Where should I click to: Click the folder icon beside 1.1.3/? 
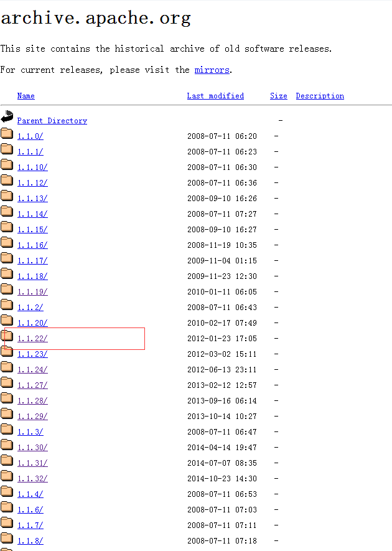(7, 429)
